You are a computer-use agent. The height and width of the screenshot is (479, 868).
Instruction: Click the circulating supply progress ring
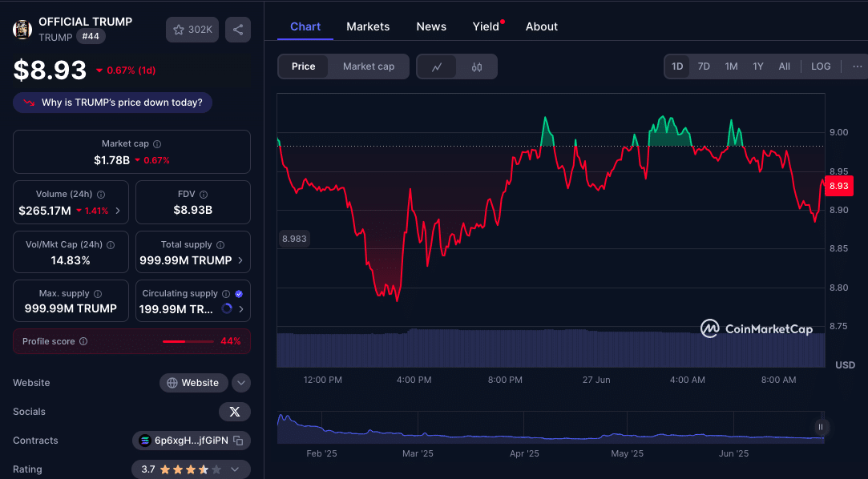tap(227, 308)
